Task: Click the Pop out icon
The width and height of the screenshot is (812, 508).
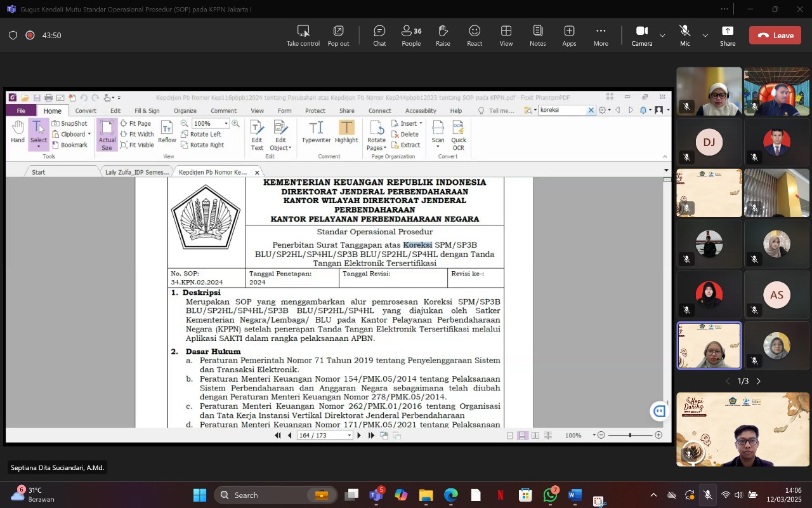Action: 338,36
